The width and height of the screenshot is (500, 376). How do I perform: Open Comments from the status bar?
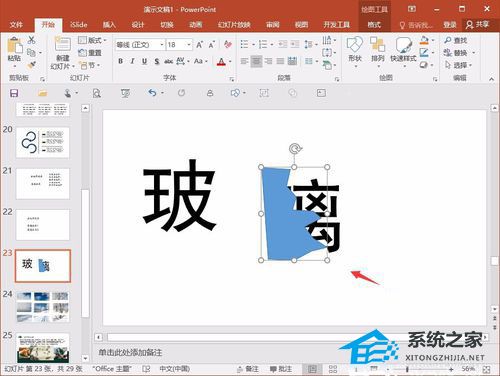(281, 369)
